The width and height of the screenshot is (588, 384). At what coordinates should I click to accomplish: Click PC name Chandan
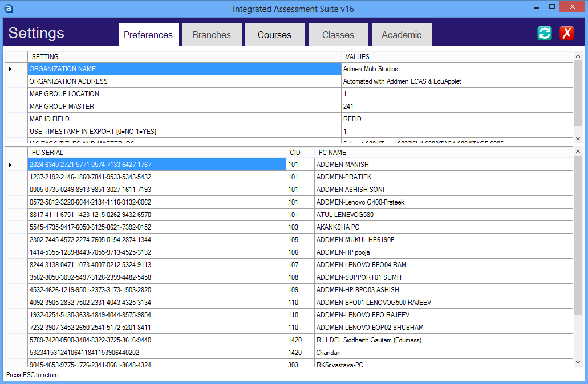[x=444, y=353]
